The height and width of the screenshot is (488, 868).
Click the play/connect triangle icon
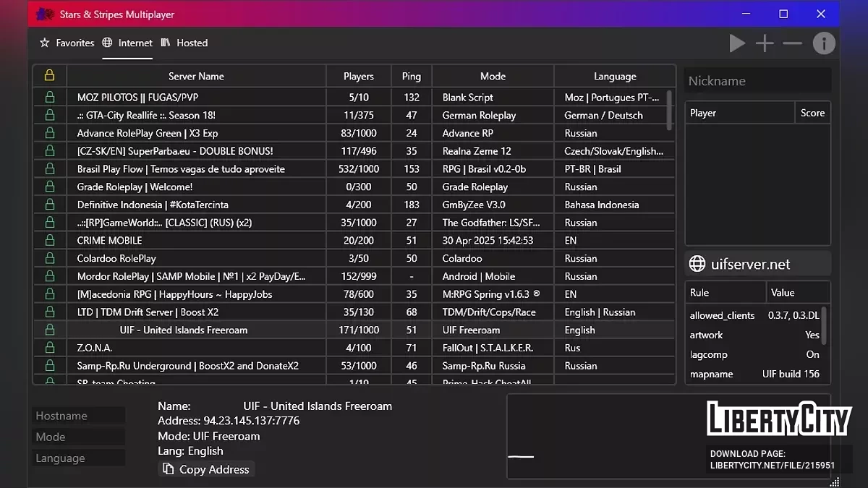coord(737,43)
